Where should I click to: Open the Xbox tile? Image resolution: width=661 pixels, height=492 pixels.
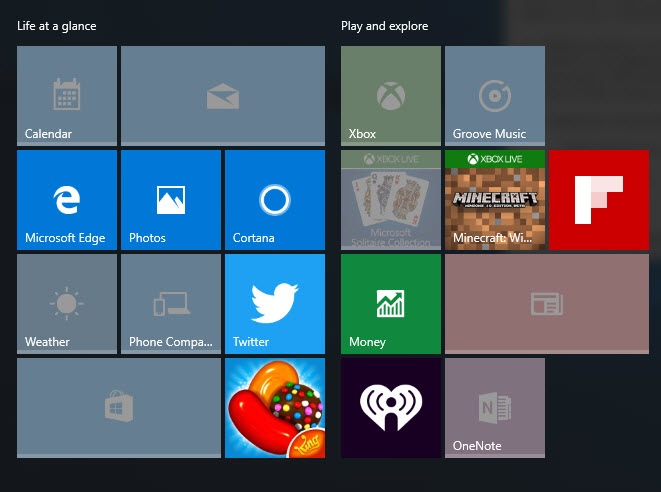391,96
